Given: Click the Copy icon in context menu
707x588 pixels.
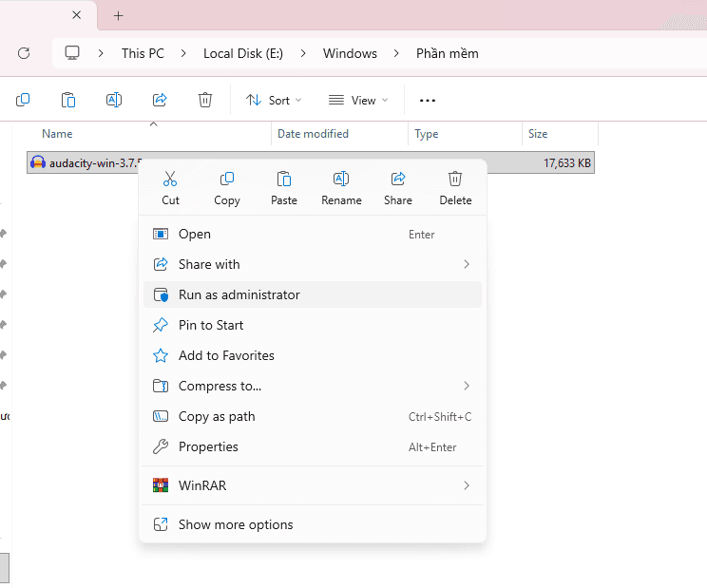Looking at the screenshot, I should pyautogui.click(x=227, y=180).
